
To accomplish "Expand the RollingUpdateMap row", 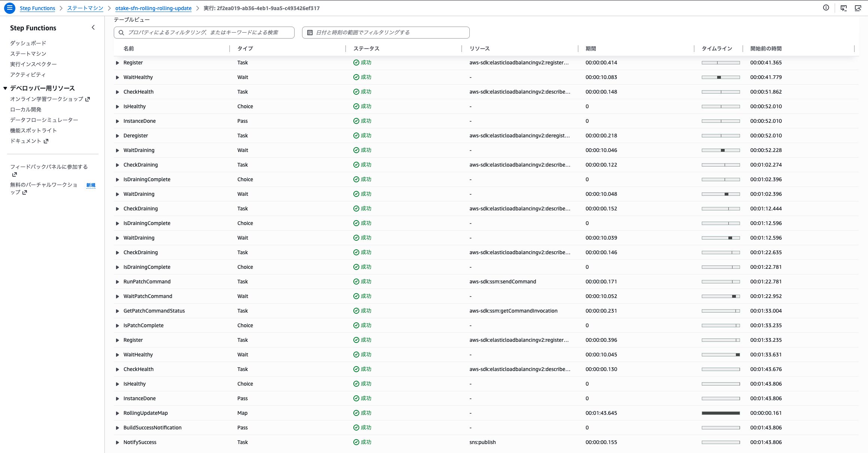I will click(118, 413).
